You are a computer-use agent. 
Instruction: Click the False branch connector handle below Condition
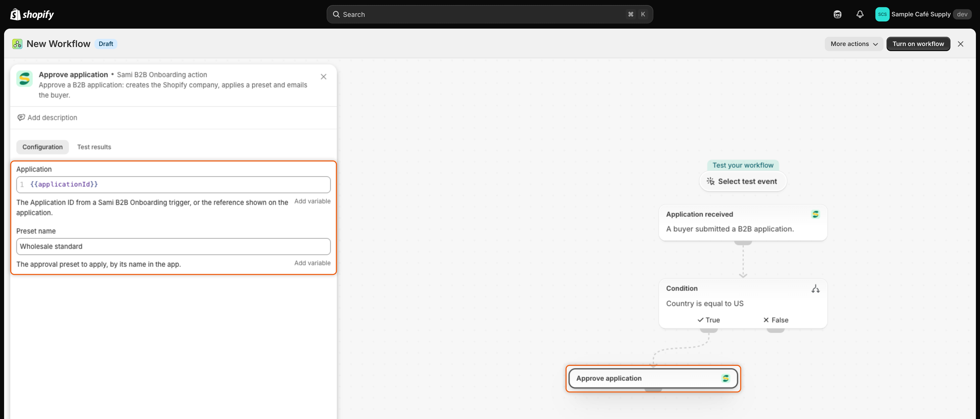(775, 330)
